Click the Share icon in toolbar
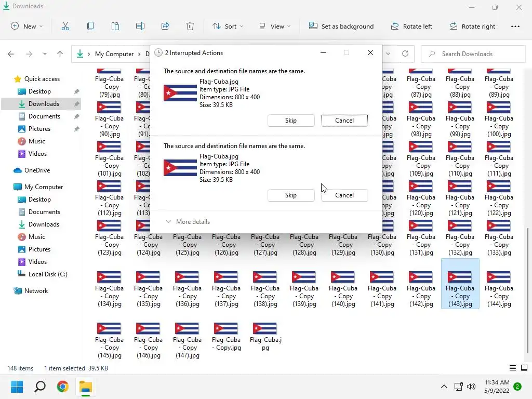This screenshot has width=532, height=399. pos(165,26)
